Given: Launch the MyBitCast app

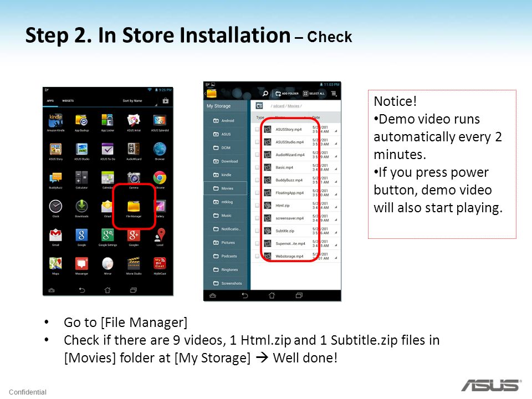Looking at the screenshot, I should click(160, 263).
